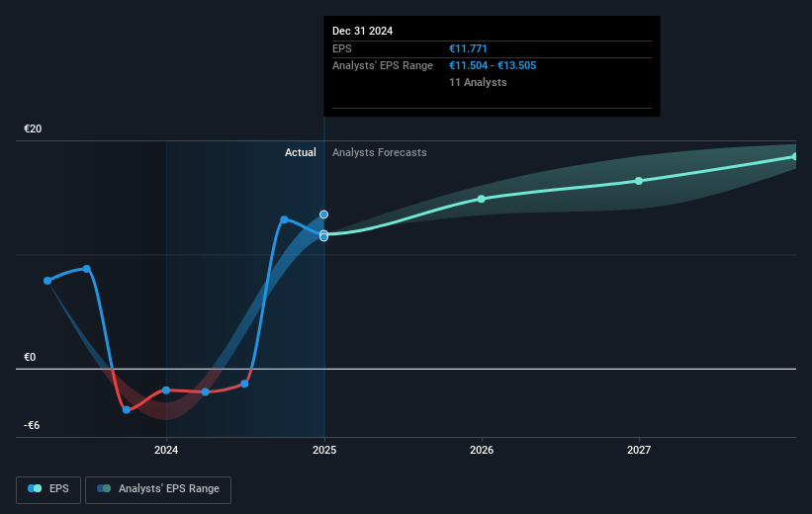Click the 11 Analysts text in tooltip

tap(478, 82)
